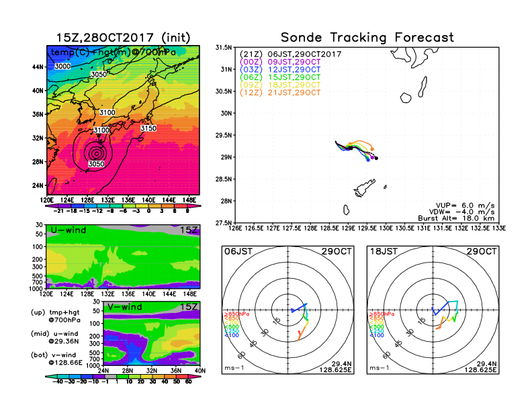Click the '31.5N' latitude axis label
Image resolution: width=532 pixels, height=411 pixels.
click(224, 48)
